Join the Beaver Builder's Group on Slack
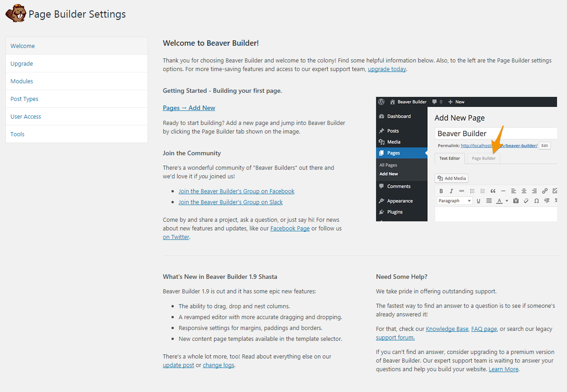This screenshot has height=392, width=567. (x=230, y=202)
